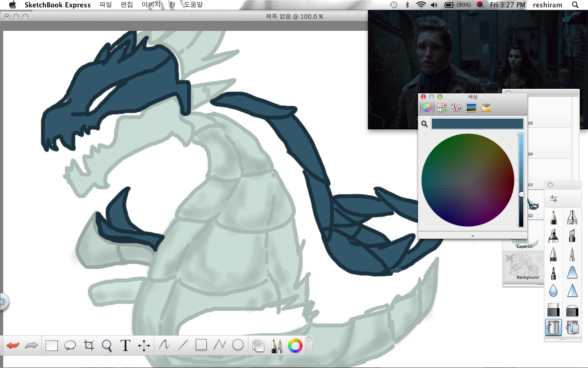This screenshot has width=588, height=368.
Task: Choose the Crop tool
Action: tap(89, 345)
